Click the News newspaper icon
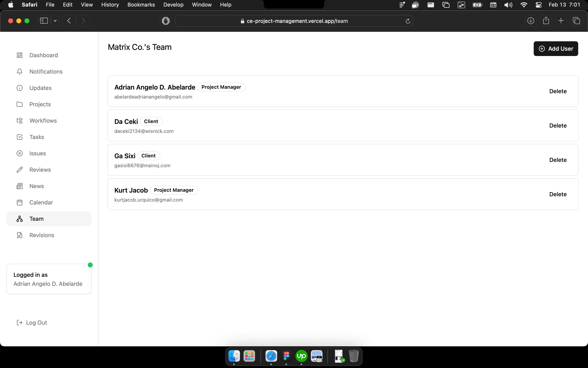This screenshot has width=588, height=368. (x=19, y=186)
